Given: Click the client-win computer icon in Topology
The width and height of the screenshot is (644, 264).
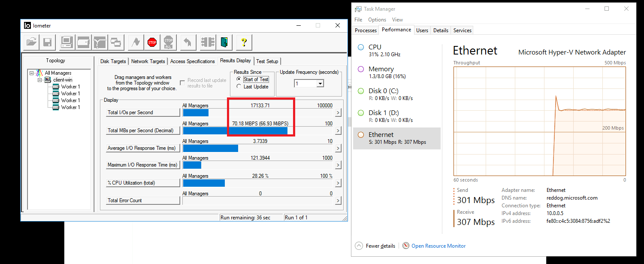Looking at the screenshot, I should (x=48, y=80).
